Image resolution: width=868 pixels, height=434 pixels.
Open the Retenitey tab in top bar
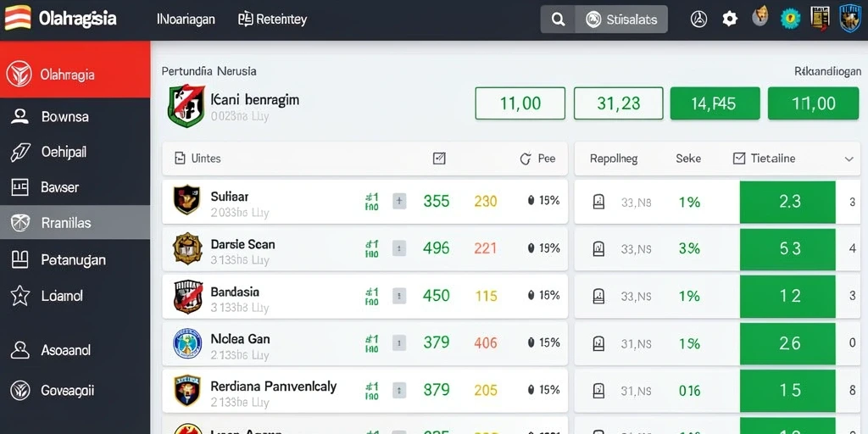pyautogui.click(x=272, y=19)
